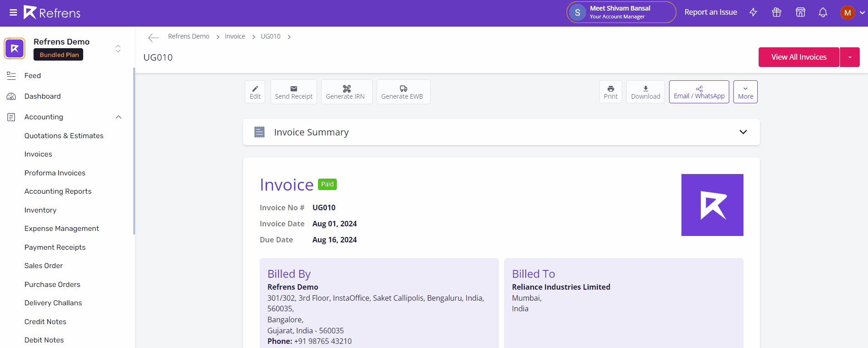This screenshot has width=868, height=348.
Task: Expand the user account dropdown arrow
Action: [862, 13]
